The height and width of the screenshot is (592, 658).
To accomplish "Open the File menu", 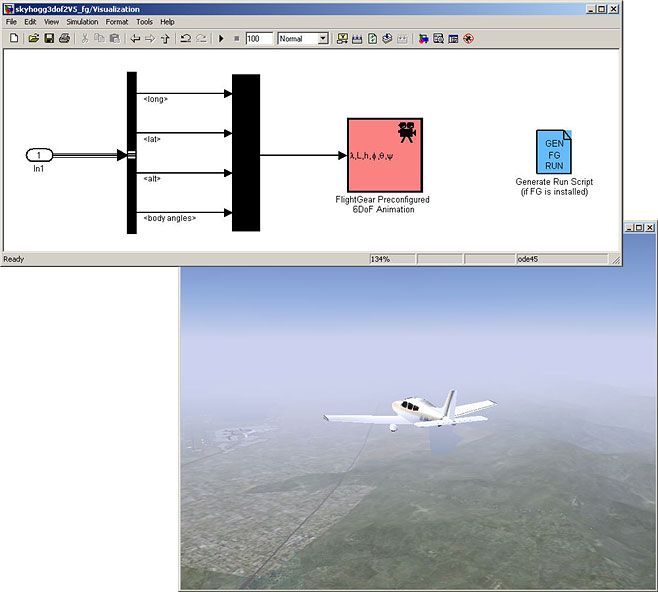I will pos(11,22).
